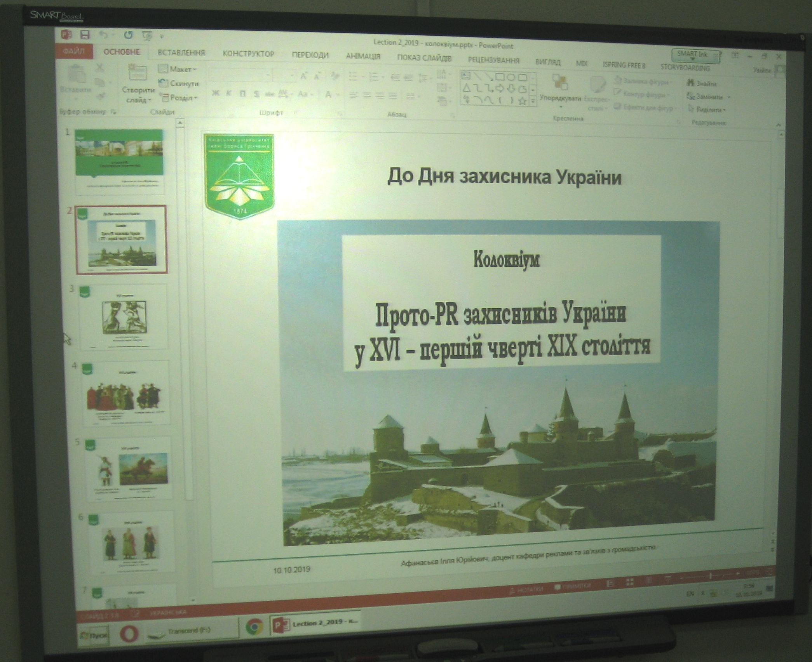Start slideshow from quick access toolbar icon
The image size is (812, 662).
(147, 36)
